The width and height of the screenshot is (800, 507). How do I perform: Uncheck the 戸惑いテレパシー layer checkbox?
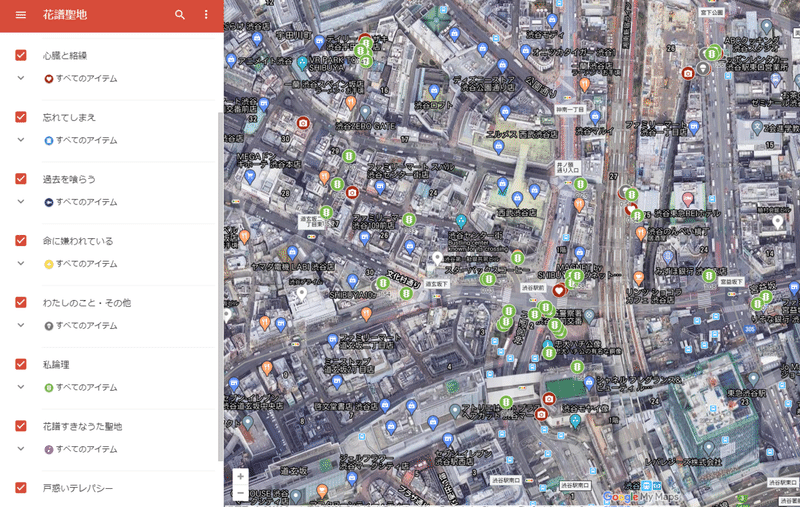click(x=20, y=488)
